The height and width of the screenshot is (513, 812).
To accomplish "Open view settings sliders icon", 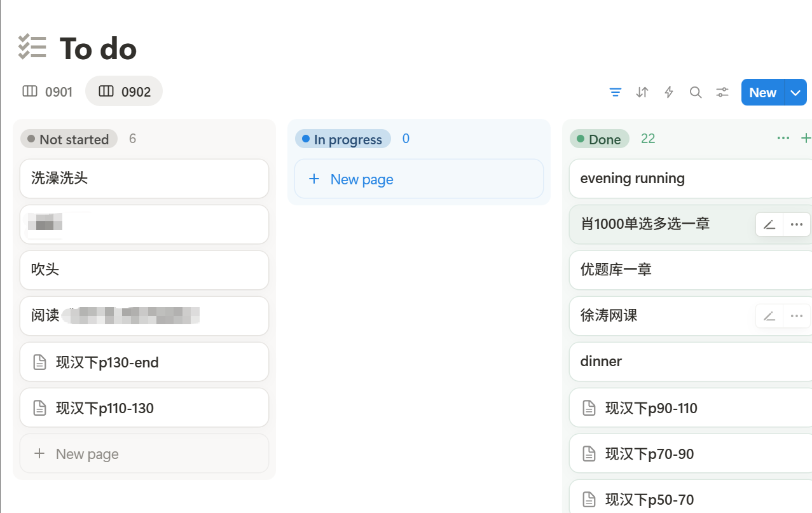I will click(x=722, y=92).
